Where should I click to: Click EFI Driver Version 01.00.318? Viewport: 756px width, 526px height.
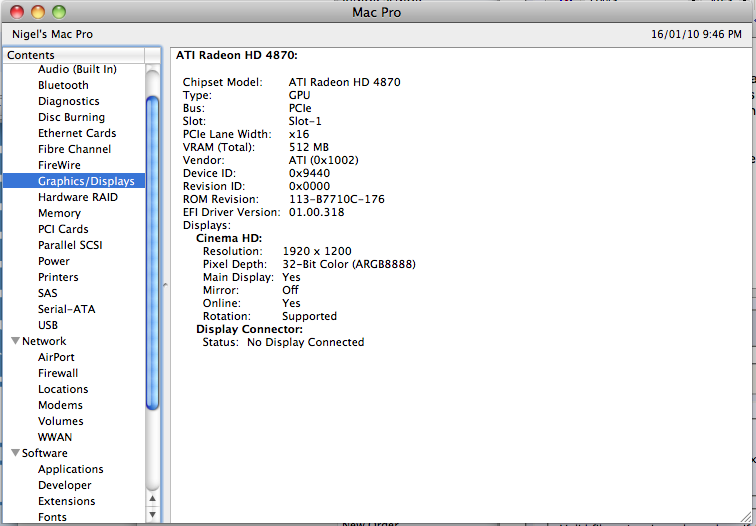[x=316, y=212]
